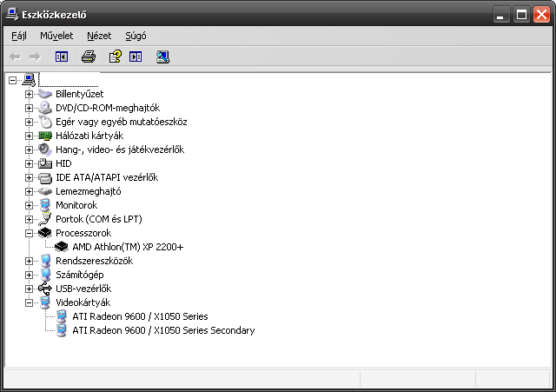Select ATI Radeon 9600 / X1050 Series Secondary
Screen dimensions: 556x392
coord(163,330)
